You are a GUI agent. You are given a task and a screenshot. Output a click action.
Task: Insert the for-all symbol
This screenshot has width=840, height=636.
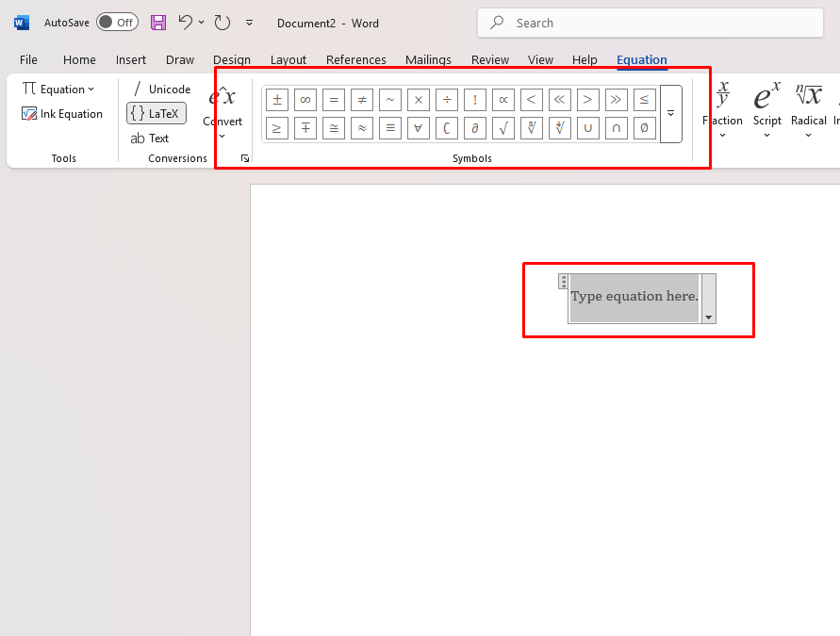pyautogui.click(x=419, y=128)
